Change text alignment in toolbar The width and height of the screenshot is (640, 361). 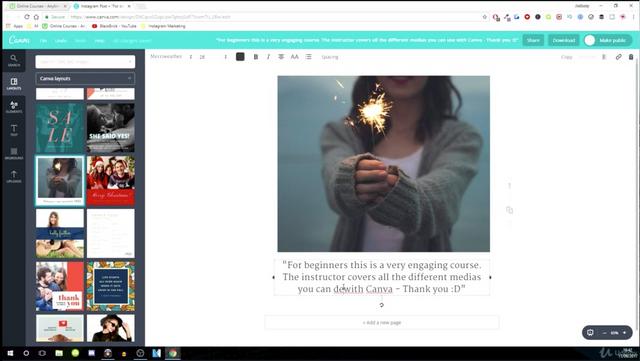pyautogui.click(x=281, y=57)
